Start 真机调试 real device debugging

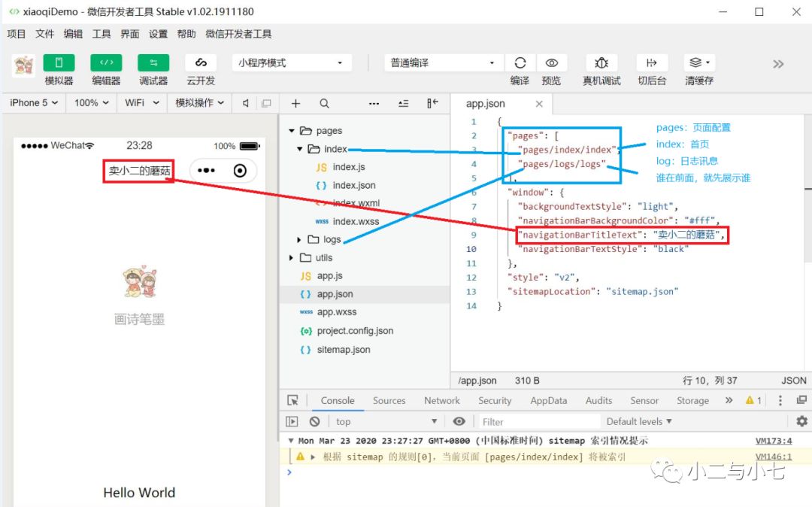(x=601, y=62)
